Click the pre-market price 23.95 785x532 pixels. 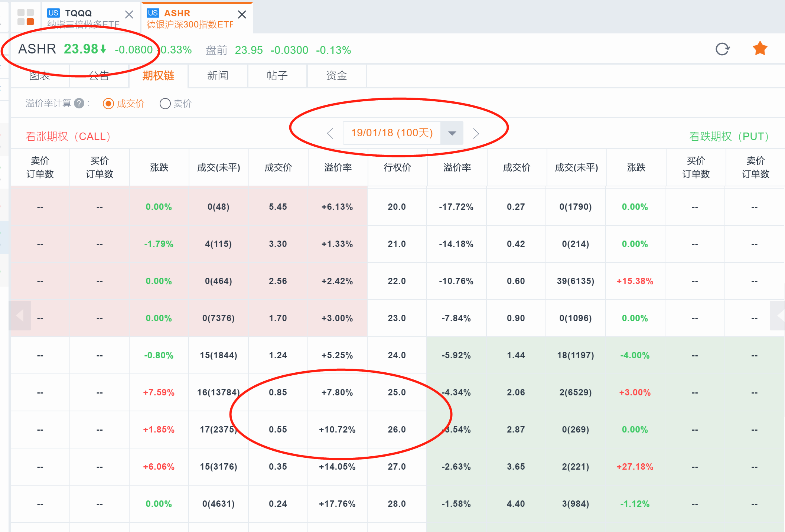click(249, 50)
